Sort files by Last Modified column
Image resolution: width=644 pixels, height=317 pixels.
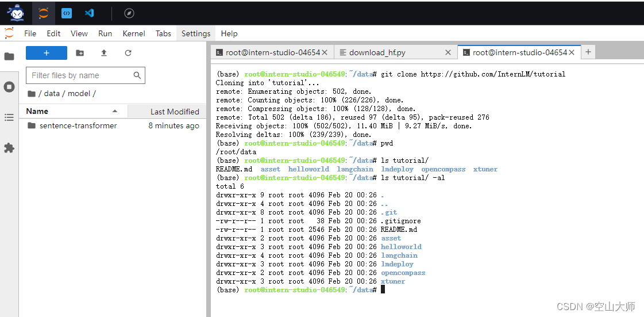(x=167, y=111)
